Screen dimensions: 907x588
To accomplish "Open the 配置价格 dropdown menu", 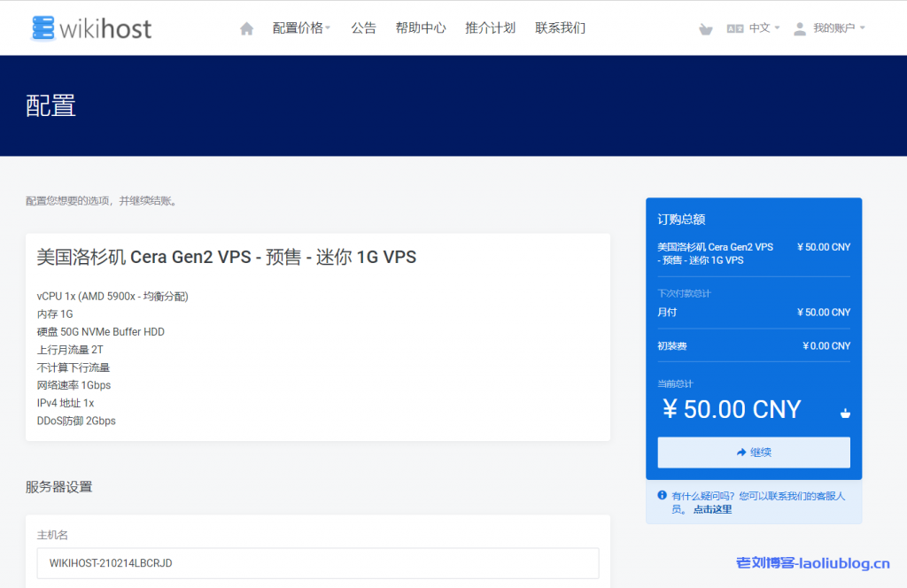I will click(299, 27).
